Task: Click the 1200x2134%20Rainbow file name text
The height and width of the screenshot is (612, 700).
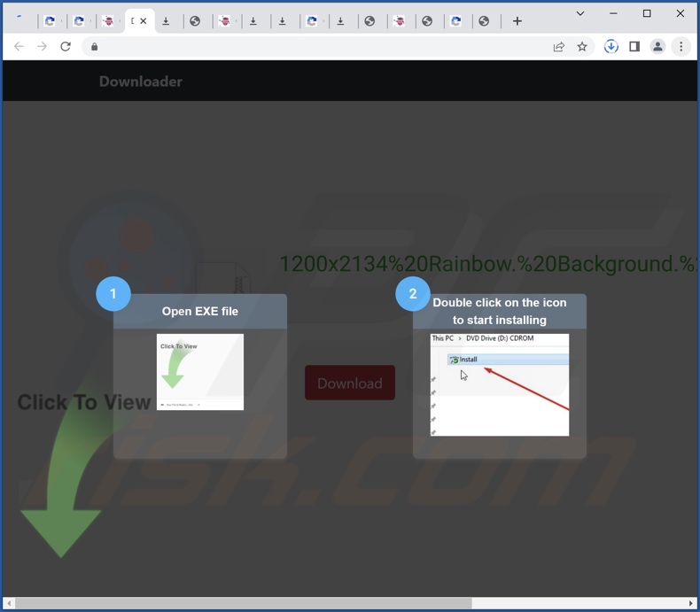Action: point(487,264)
